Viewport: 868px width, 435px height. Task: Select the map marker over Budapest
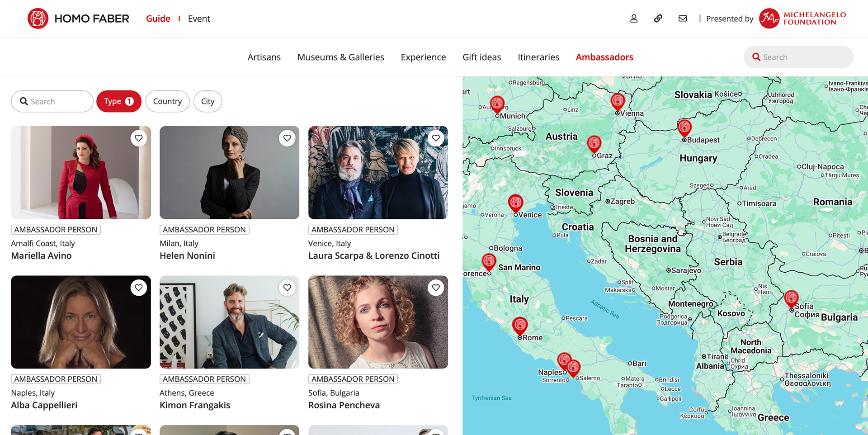click(684, 128)
